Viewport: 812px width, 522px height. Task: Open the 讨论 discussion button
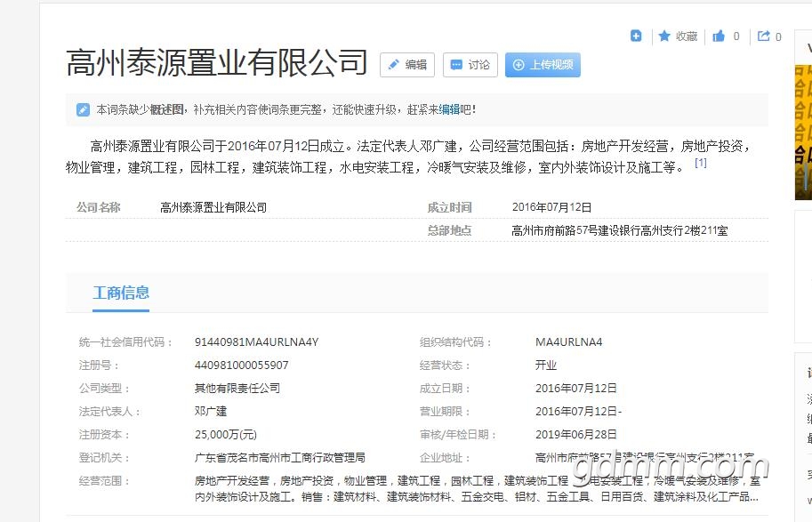tap(470, 65)
